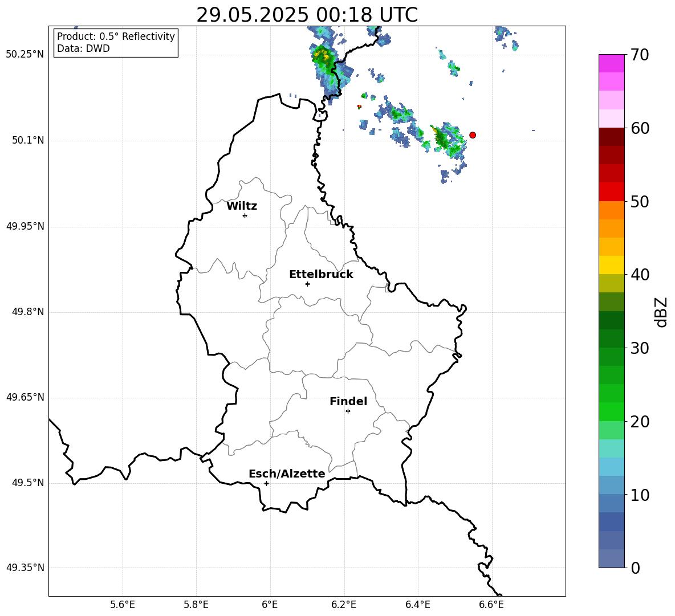The width and height of the screenshot is (675, 616).
Task: Click the 49.65°N latitude label
Action: click(25, 397)
